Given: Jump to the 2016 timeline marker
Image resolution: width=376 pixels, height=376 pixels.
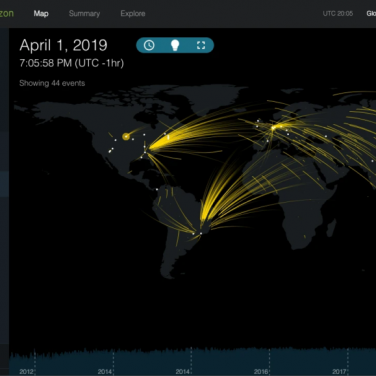Looking at the screenshot, I should pos(261,371).
